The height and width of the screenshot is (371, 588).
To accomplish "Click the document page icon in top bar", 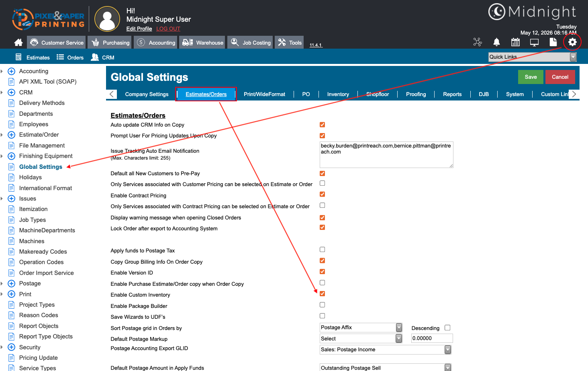I will (x=553, y=42).
